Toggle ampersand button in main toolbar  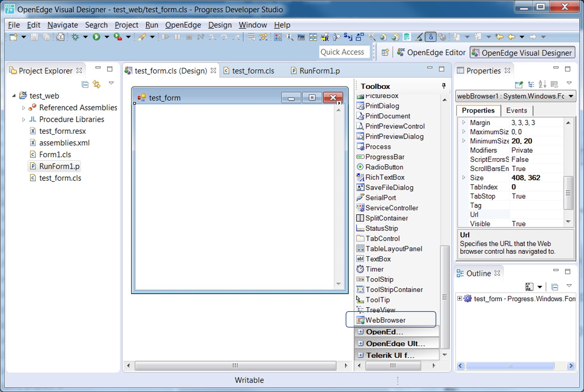[431, 37]
